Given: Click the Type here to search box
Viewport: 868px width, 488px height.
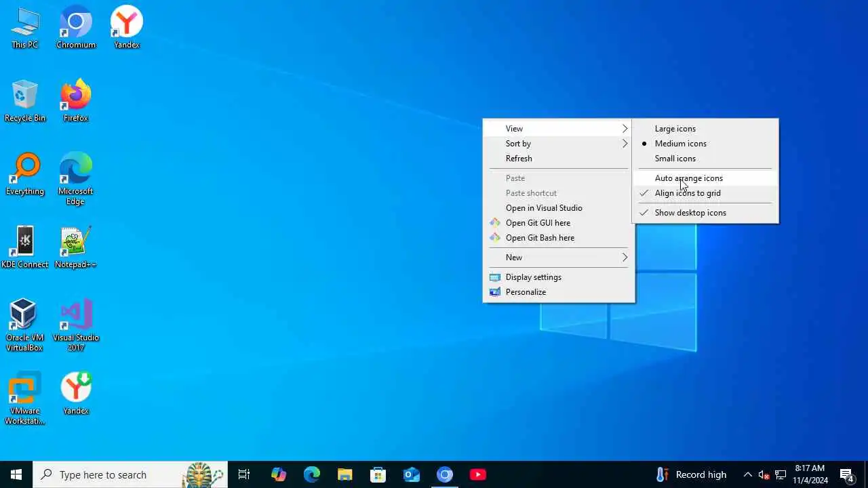Looking at the screenshot, I should pyautogui.click(x=130, y=474).
